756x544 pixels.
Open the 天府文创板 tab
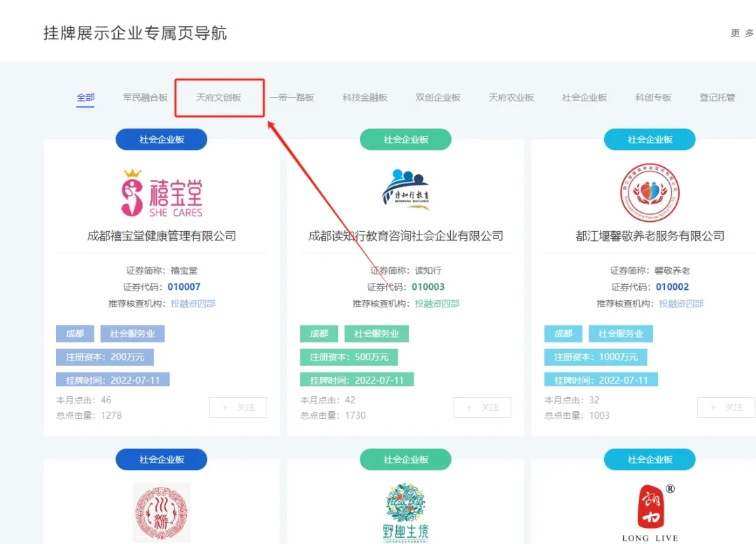(x=218, y=97)
